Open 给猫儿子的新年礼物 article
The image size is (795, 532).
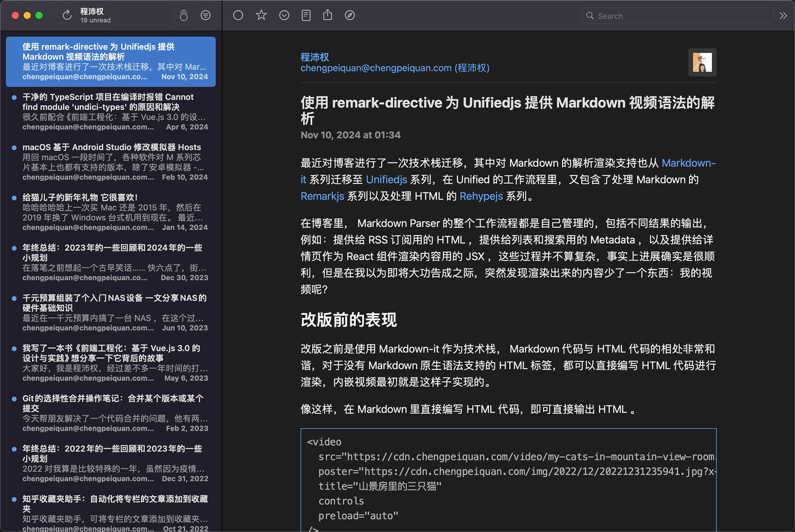click(111, 212)
